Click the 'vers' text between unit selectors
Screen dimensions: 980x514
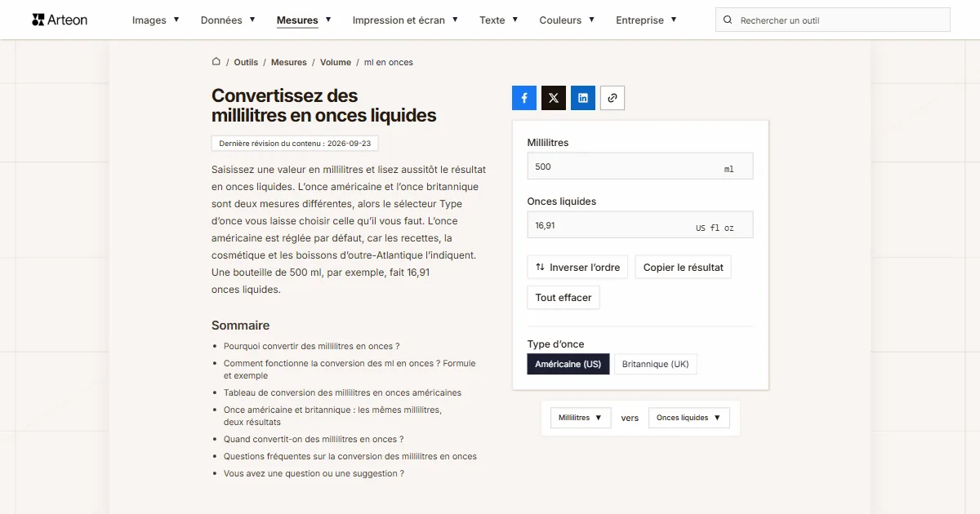tap(630, 418)
